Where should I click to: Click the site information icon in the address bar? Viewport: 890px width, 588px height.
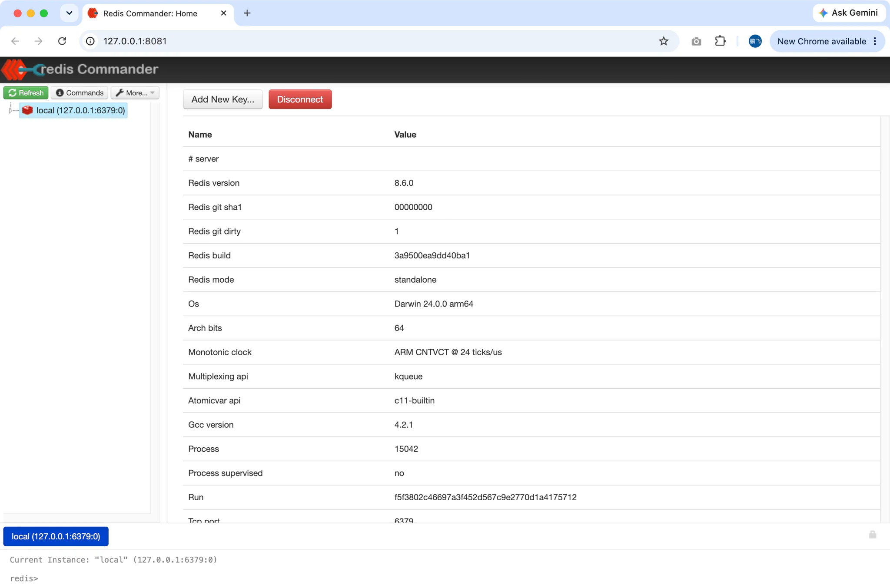(x=90, y=41)
